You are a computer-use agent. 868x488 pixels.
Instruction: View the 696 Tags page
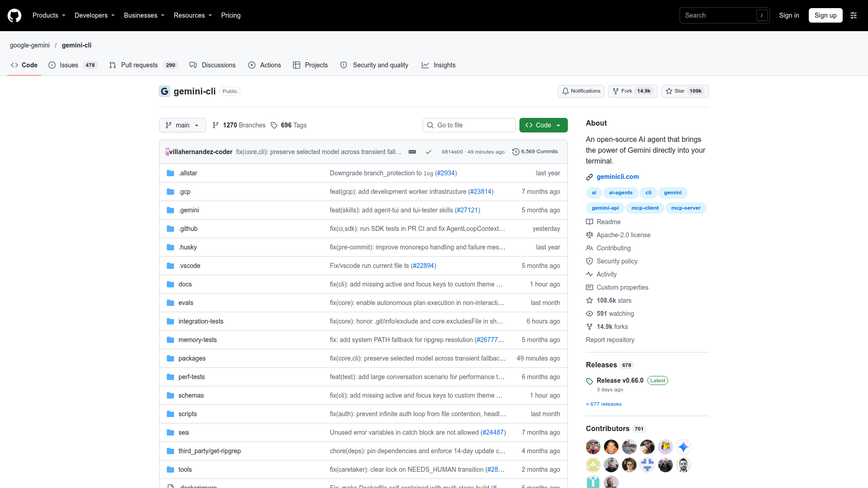coord(289,125)
